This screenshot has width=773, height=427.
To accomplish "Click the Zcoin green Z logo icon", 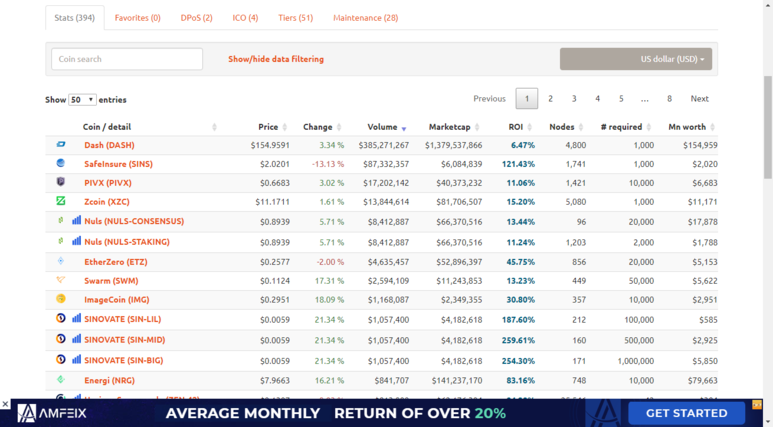I will point(61,201).
